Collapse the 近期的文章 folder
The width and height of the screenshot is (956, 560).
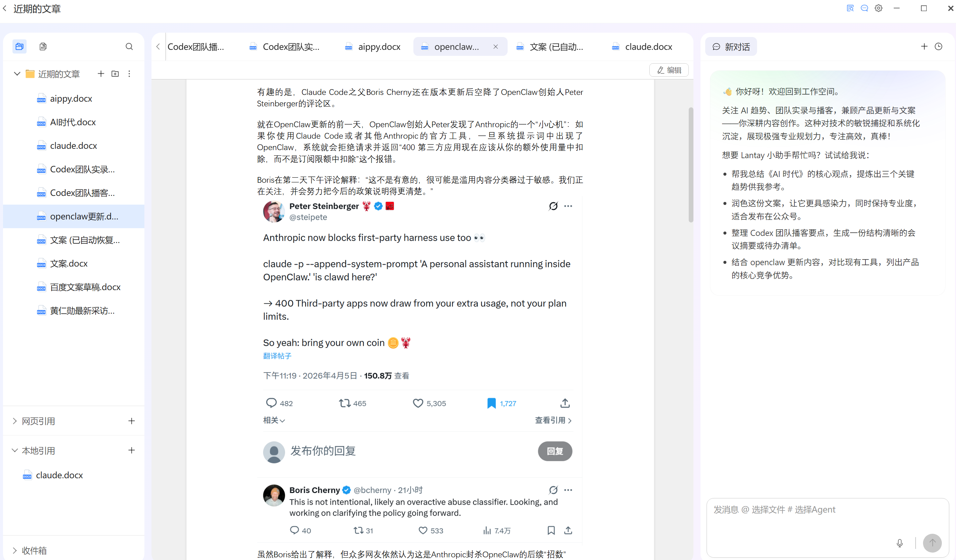click(17, 74)
